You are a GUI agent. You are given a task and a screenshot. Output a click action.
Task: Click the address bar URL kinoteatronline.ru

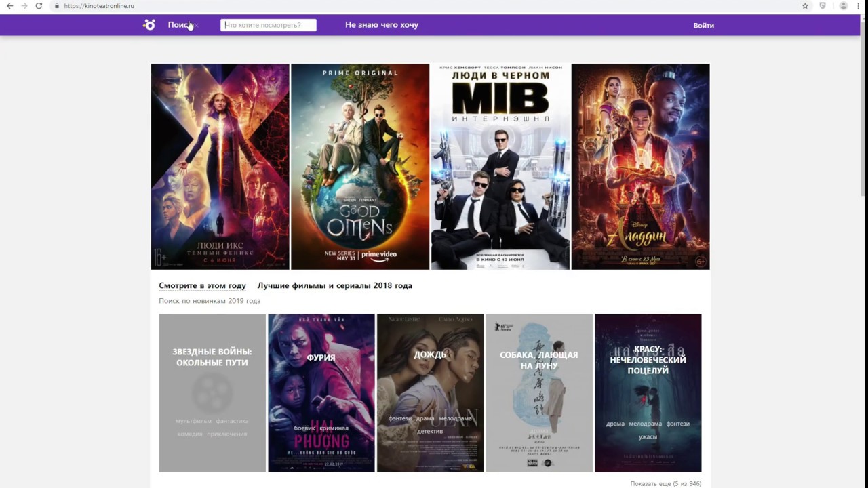[99, 6]
